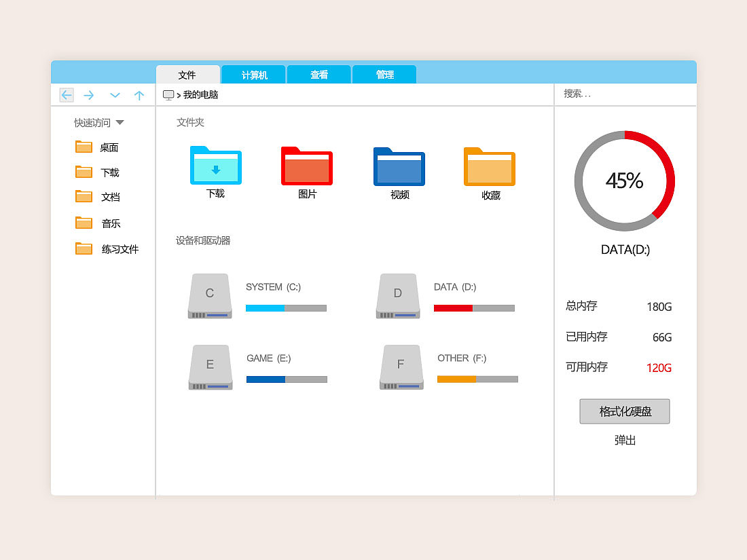
Task: Open the orange 收藏 folder
Action: pos(490,167)
